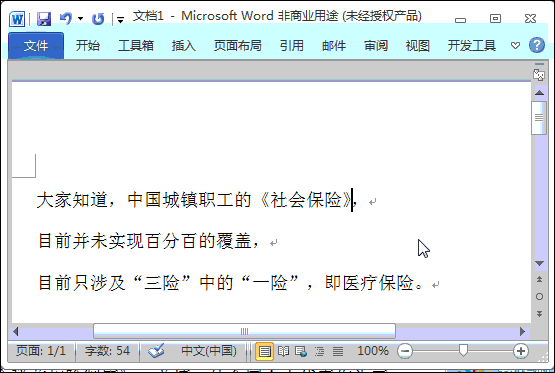Click the zoom in plus button
Image resolution: width=555 pixels, height=373 pixels.
(x=520, y=351)
